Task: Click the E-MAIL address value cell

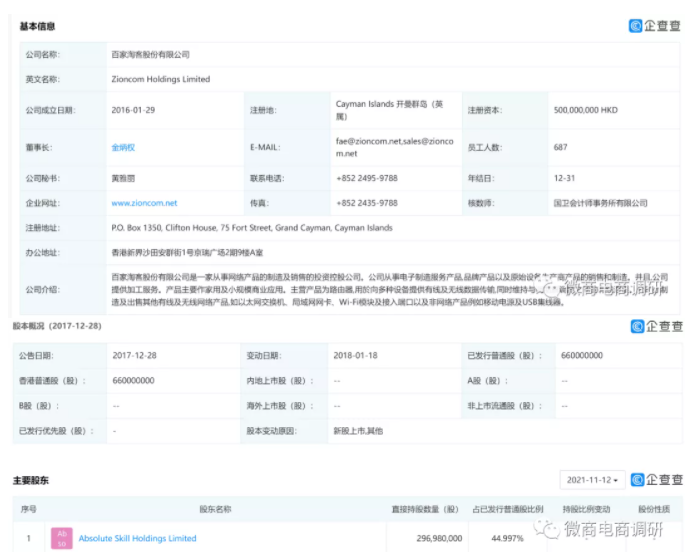Action: pyautogui.click(x=396, y=147)
